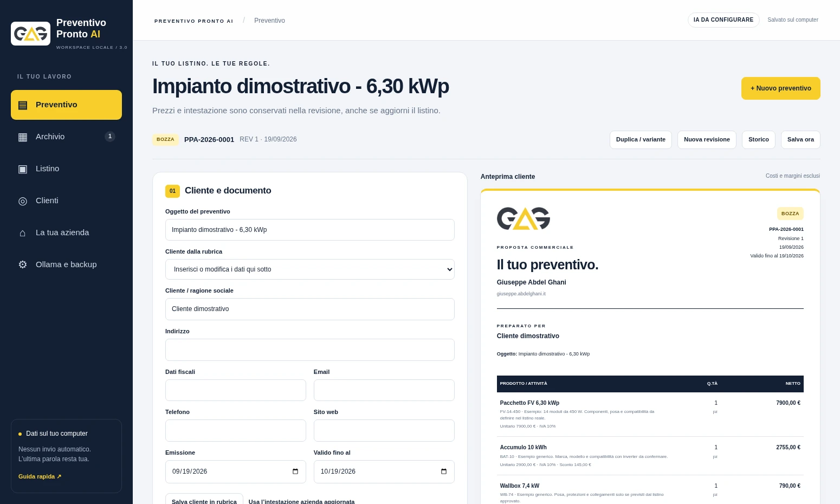Click the Listino square icon
Viewport: 840px width, 504px height.
tap(23, 169)
